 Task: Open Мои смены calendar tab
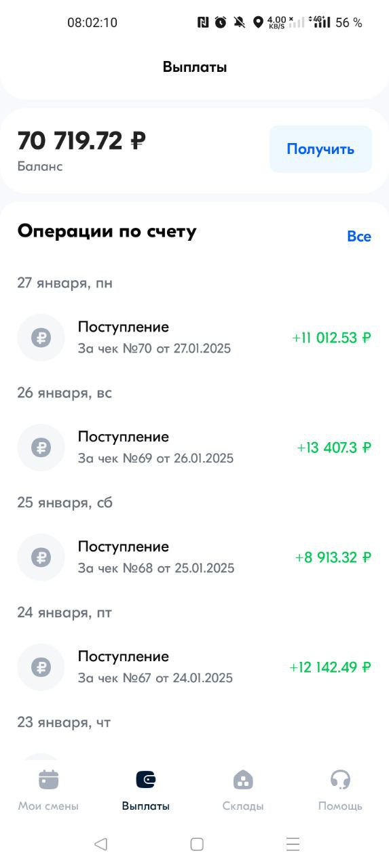click(x=48, y=791)
